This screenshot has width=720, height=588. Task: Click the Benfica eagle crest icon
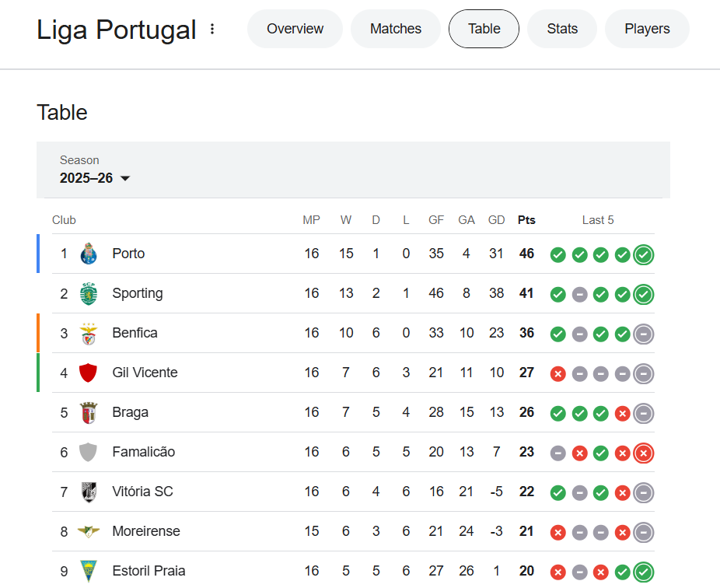89,333
